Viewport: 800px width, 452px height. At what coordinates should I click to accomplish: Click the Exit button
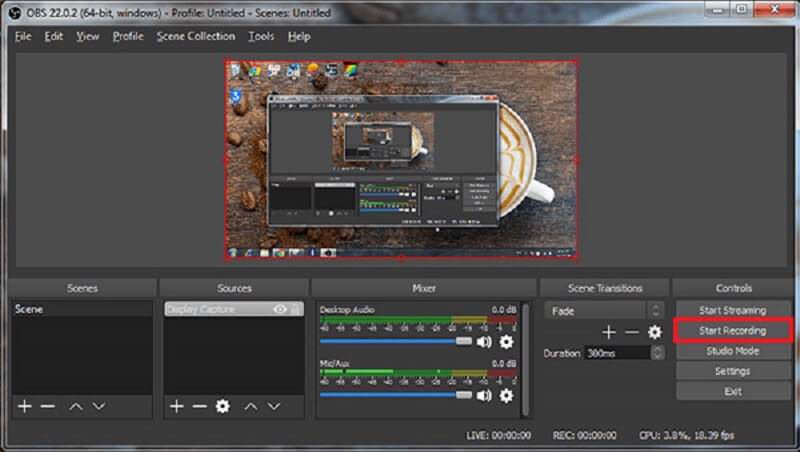click(733, 391)
